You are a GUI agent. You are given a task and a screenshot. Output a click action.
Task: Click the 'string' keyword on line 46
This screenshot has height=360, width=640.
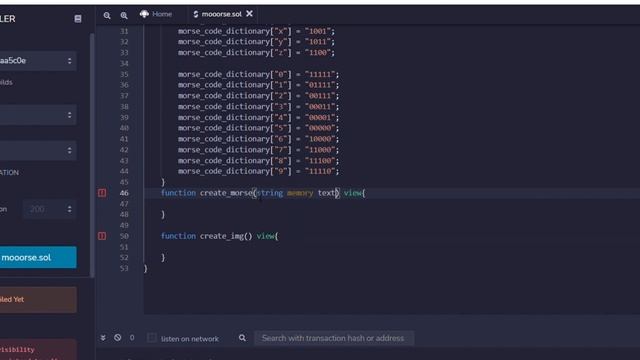click(270, 193)
